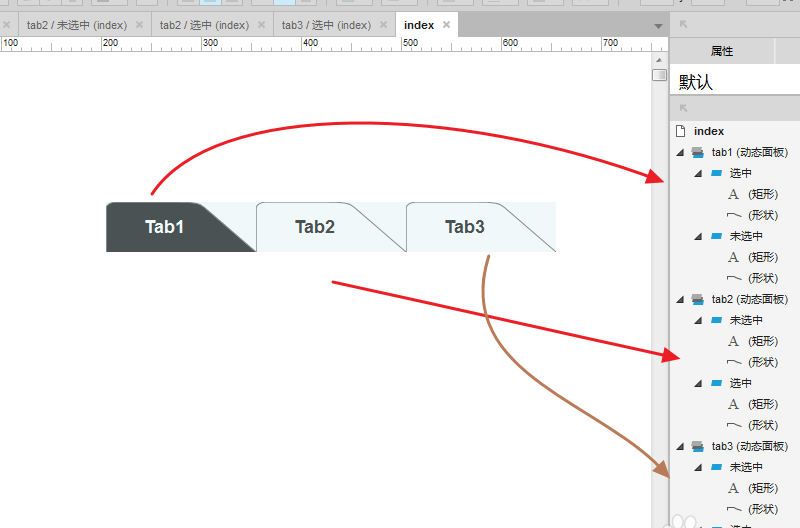
Task: Collapse the tab1 dynamic panel tree node
Action: pyautogui.click(x=681, y=153)
